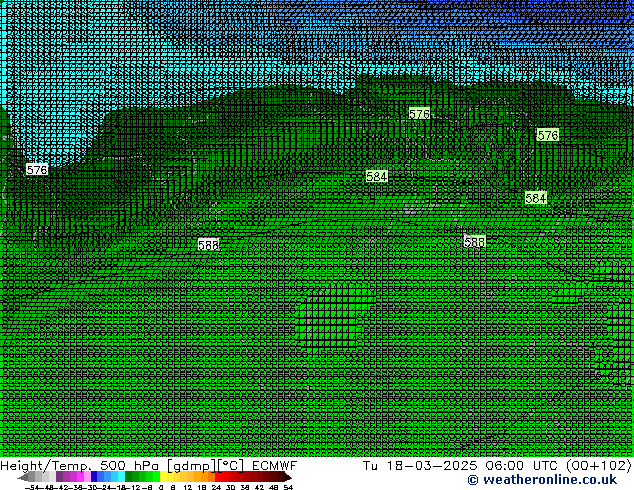This screenshot has width=634, height=490.
Task: Click the dark blue swatch above -30 in legend
Action: click(94, 477)
